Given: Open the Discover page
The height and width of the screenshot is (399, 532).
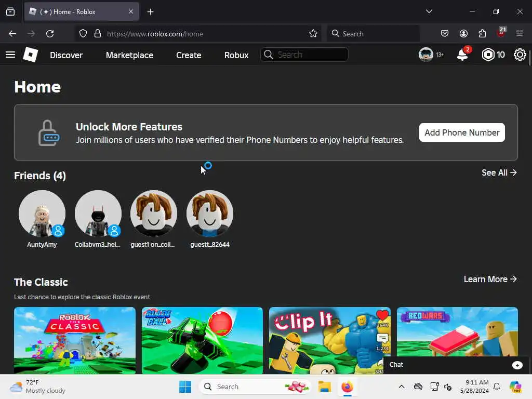Looking at the screenshot, I should pos(66,55).
